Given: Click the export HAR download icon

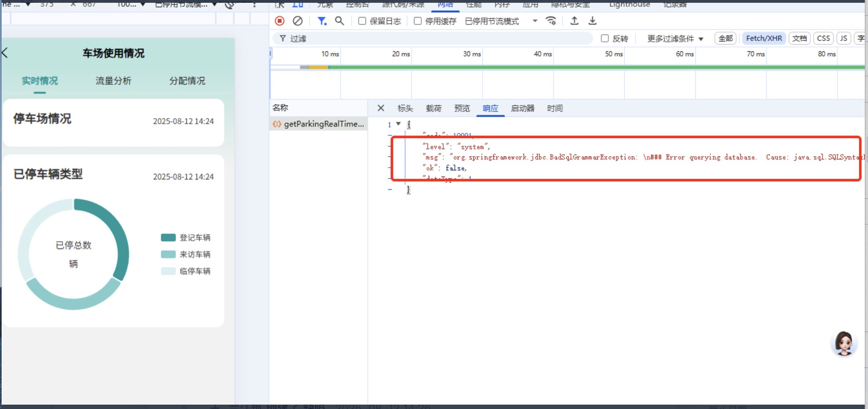Looking at the screenshot, I should (x=592, y=21).
